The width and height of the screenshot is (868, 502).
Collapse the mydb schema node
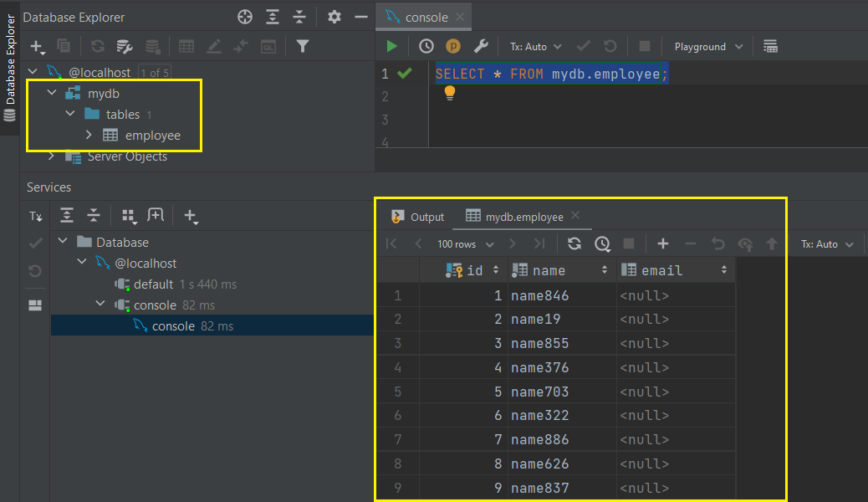[x=52, y=93]
